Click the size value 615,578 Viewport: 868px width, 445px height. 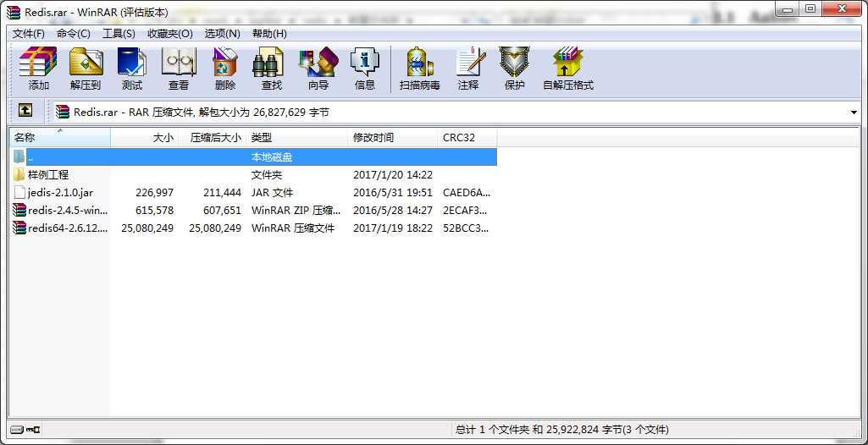coord(154,210)
